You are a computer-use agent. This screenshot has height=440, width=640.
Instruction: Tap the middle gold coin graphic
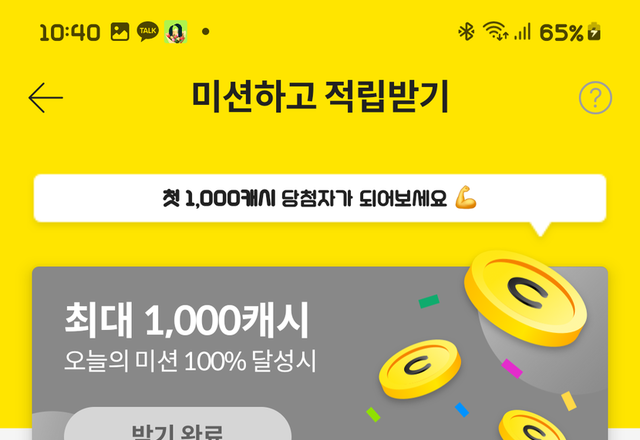(420, 369)
